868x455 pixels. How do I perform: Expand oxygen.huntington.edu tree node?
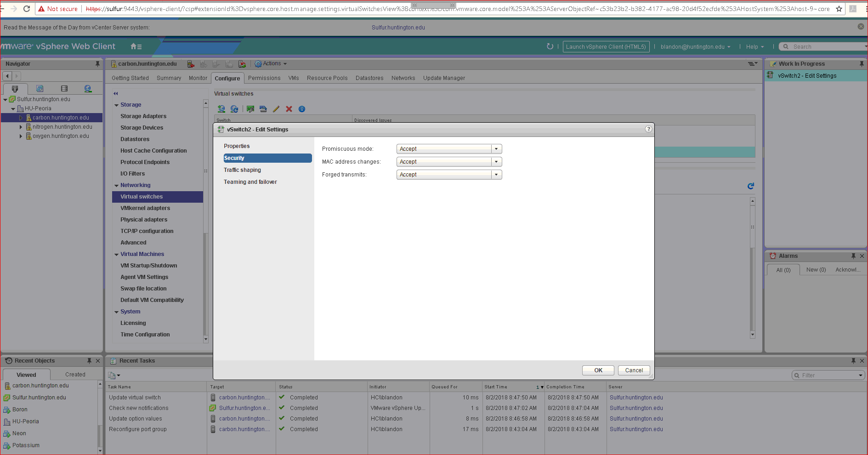click(21, 136)
